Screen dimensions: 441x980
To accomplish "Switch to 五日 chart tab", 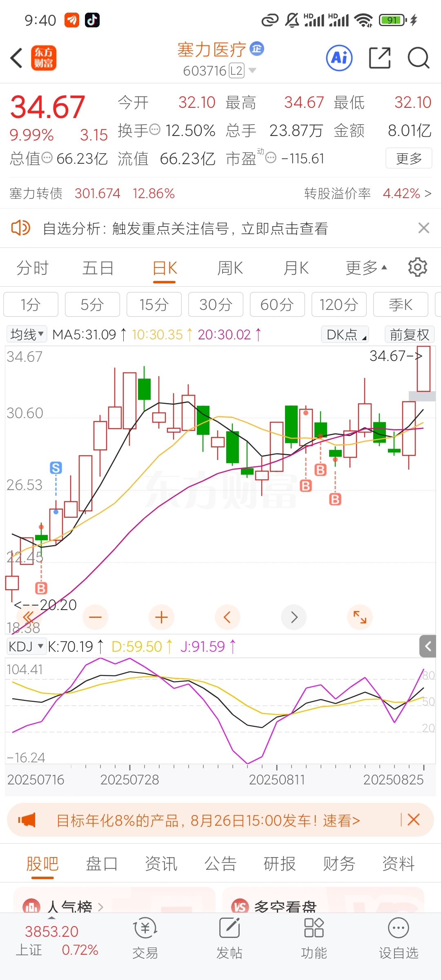I will pyautogui.click(x=98, y=268).
